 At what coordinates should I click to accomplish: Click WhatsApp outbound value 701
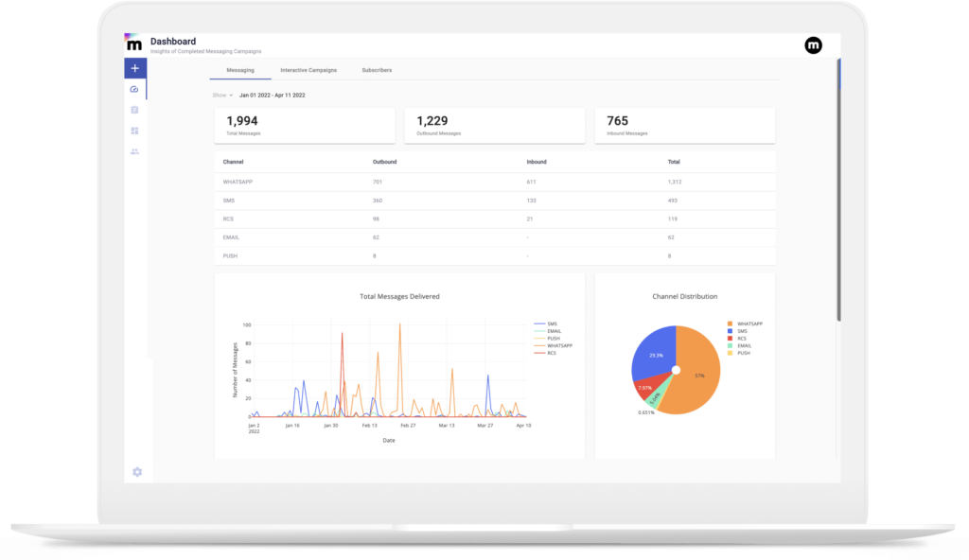(x=377, y=183)
